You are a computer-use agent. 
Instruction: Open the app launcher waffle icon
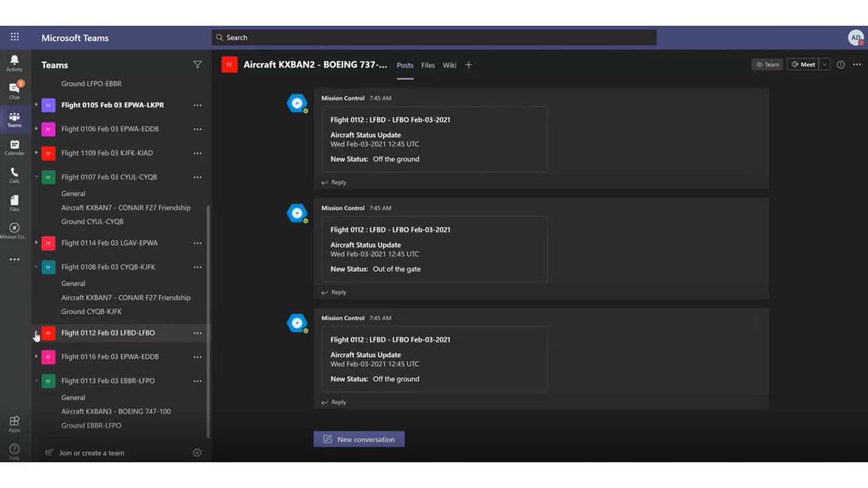click(x=14, y=37)
